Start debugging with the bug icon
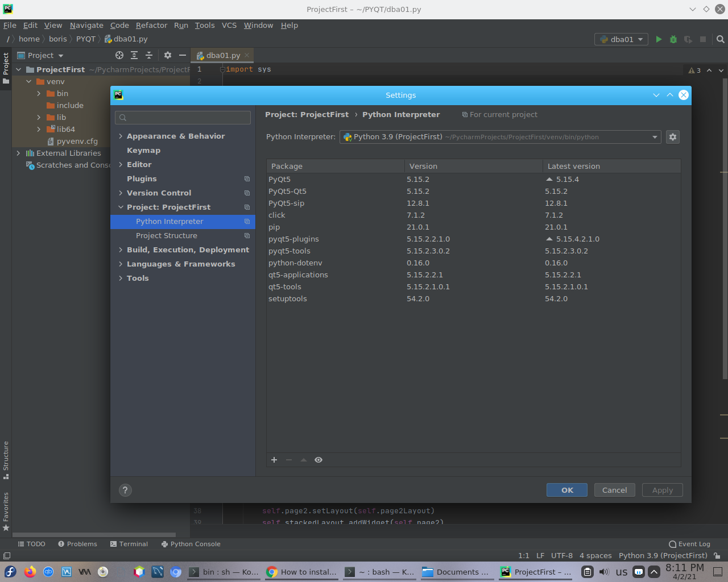This screenshot has height=582, width=728. pyautogui.click(x=673, y=39)
